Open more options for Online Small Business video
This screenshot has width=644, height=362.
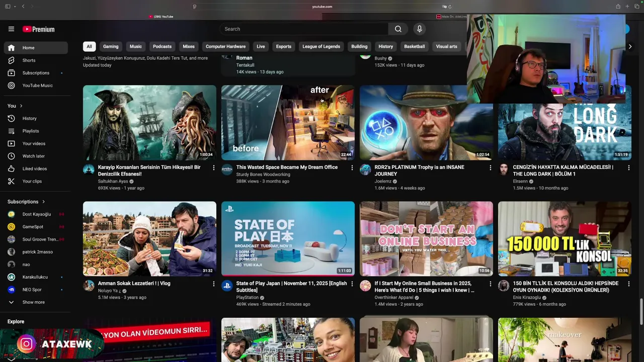tap(490, 284)
